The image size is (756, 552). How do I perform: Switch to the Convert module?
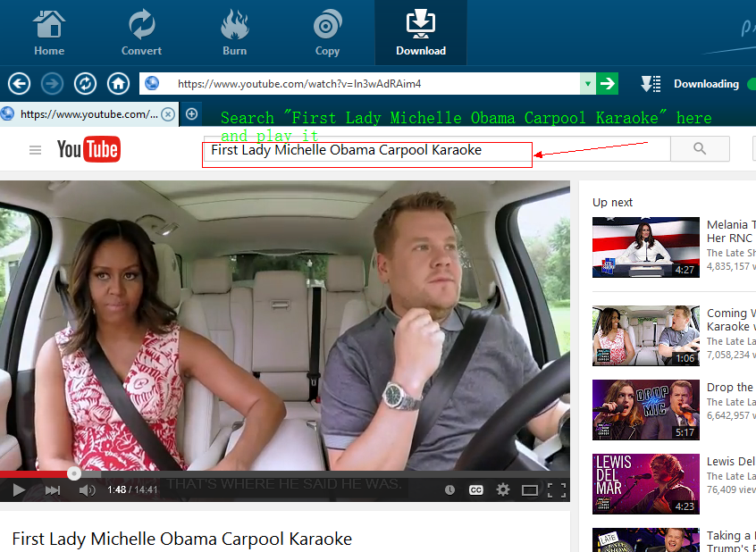[141, 33]
